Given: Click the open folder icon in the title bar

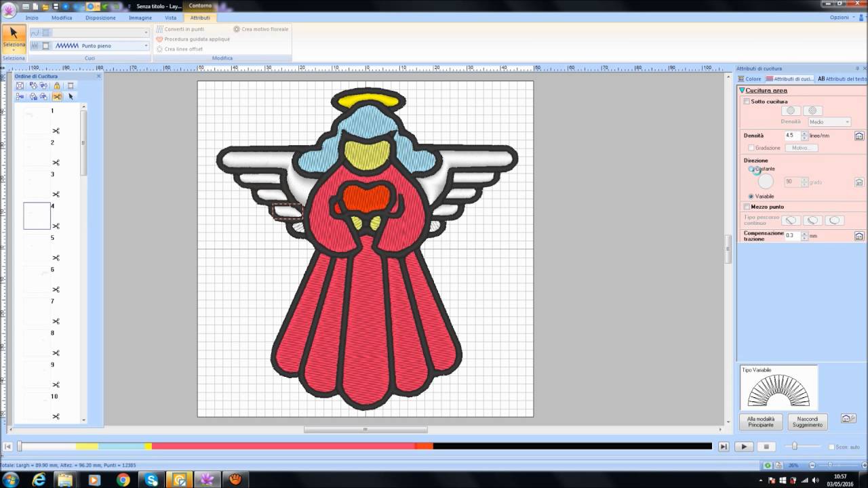Looking at the screenshot, I should 45,6.
